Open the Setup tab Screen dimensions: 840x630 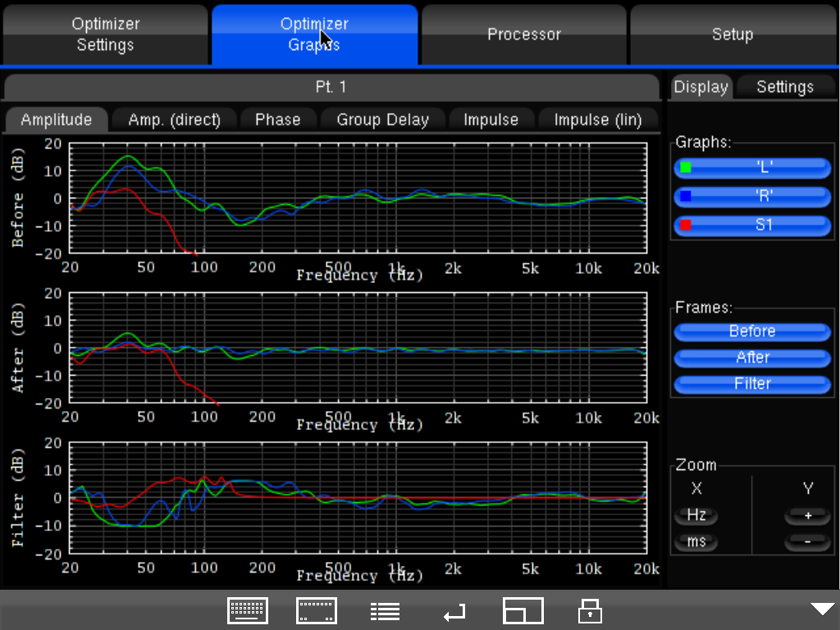click(x=733, y=34)
